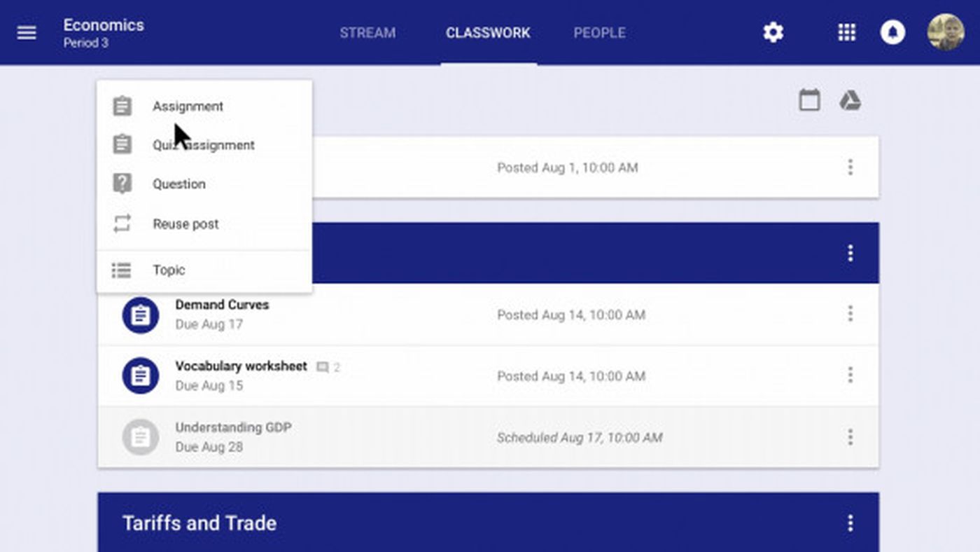Click the Reuse post arrows icon
980x552 pixels.
point(122,223)
